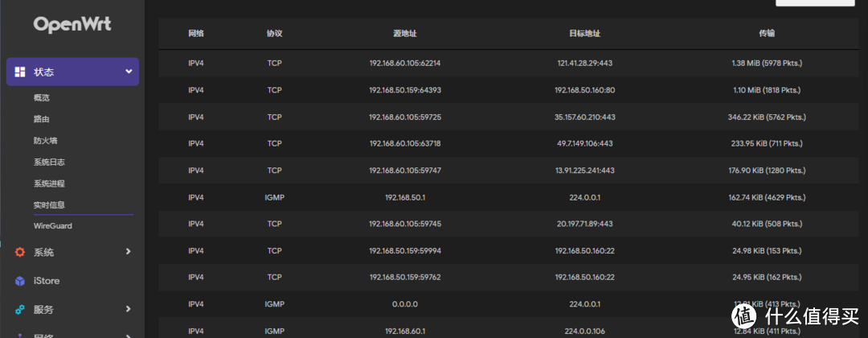Viewport: 868px width, 338px height.
Task: Click the OpenWrt logo
Action: click(x=72, y=25)
